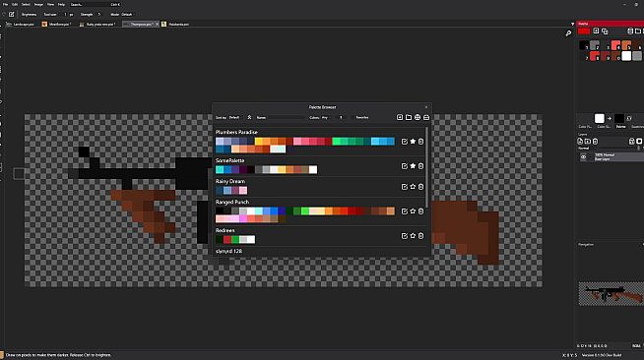
Task: Add new palette from current colors
Action: click(400, 117)
